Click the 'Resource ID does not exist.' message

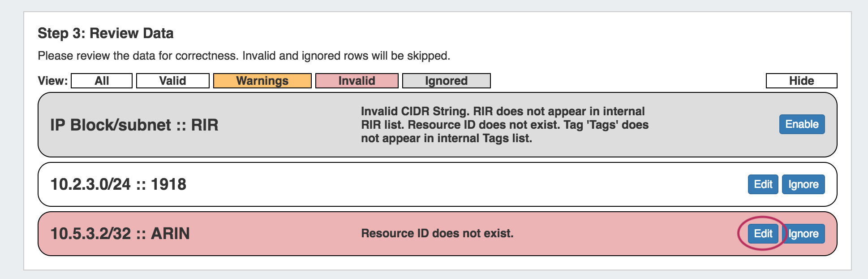[437, 233]
